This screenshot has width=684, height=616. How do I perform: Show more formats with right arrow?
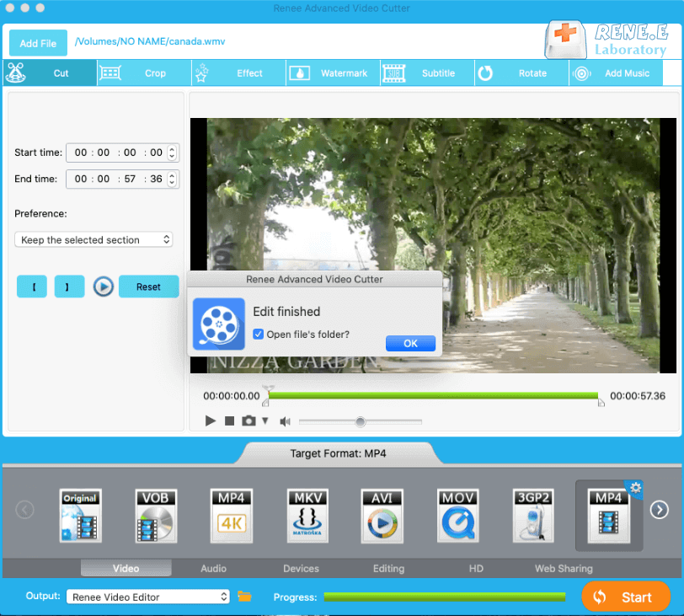click(659, 510)
